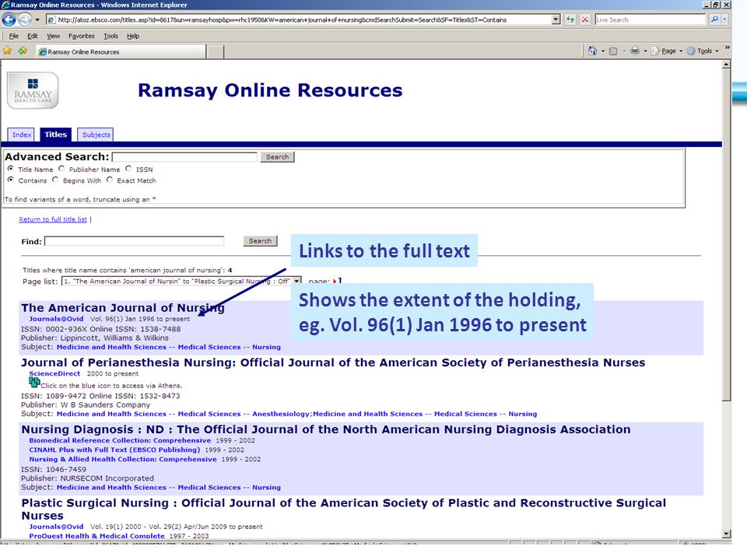Viewport: 747px width, 560px height.
Task: Open the search provider dropdown arrow
Action: click(724, 19)
